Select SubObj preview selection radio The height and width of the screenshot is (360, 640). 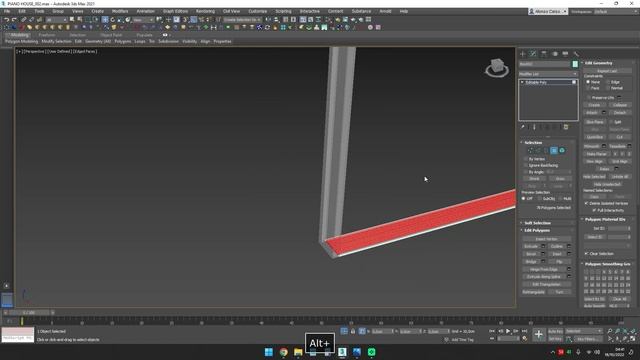pos(540,199)
